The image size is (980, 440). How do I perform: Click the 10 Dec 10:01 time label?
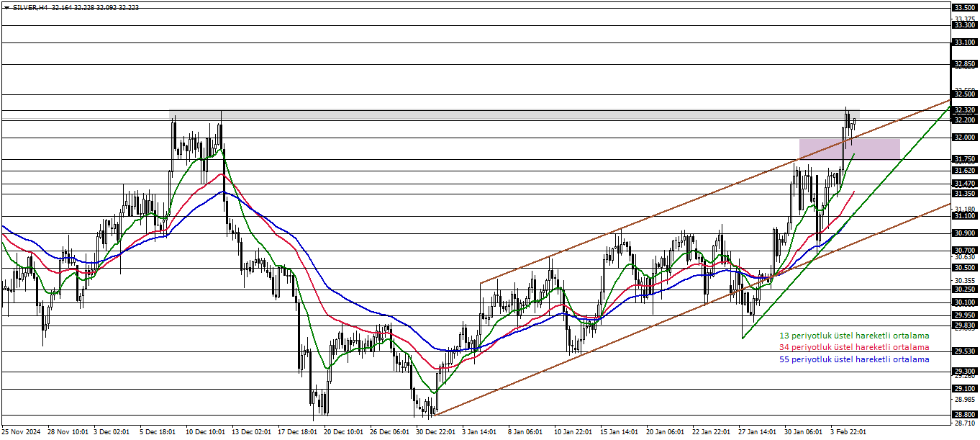tap(205, 432)
